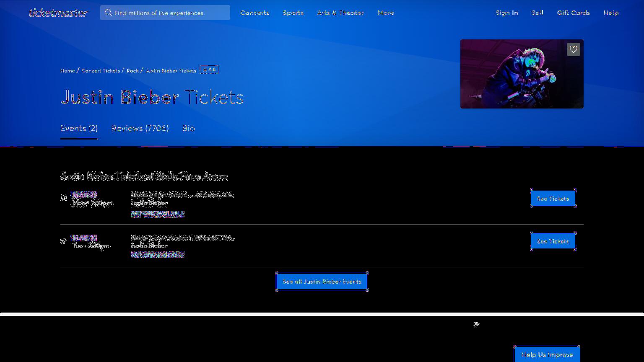Click the Justin Bieber Tickets at State Farm Arena heading
The width and height of the screenshot is (644, 362).
144,176
